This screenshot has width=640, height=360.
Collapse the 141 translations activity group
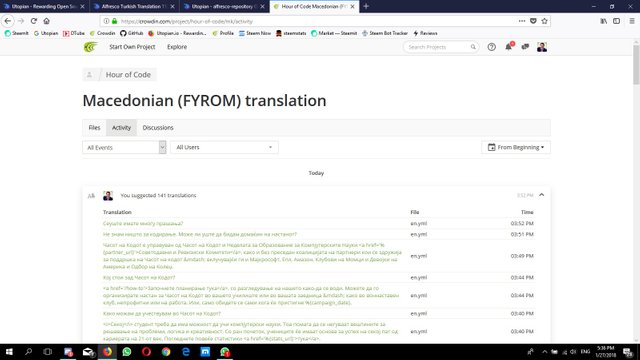542,195
